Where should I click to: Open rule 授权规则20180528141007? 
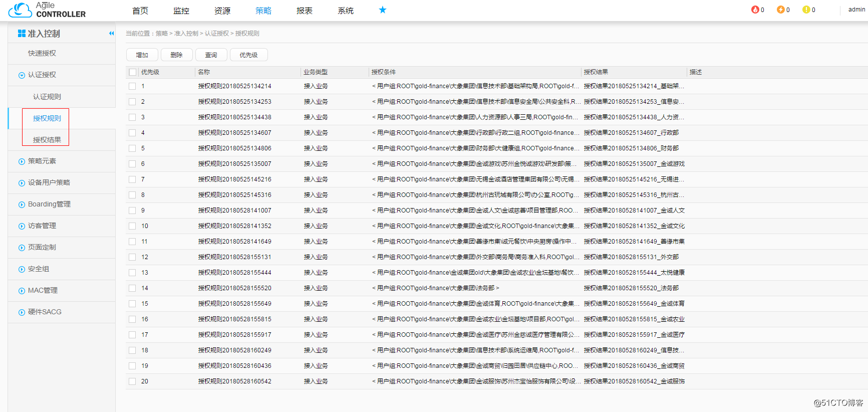tap(235, 211)
